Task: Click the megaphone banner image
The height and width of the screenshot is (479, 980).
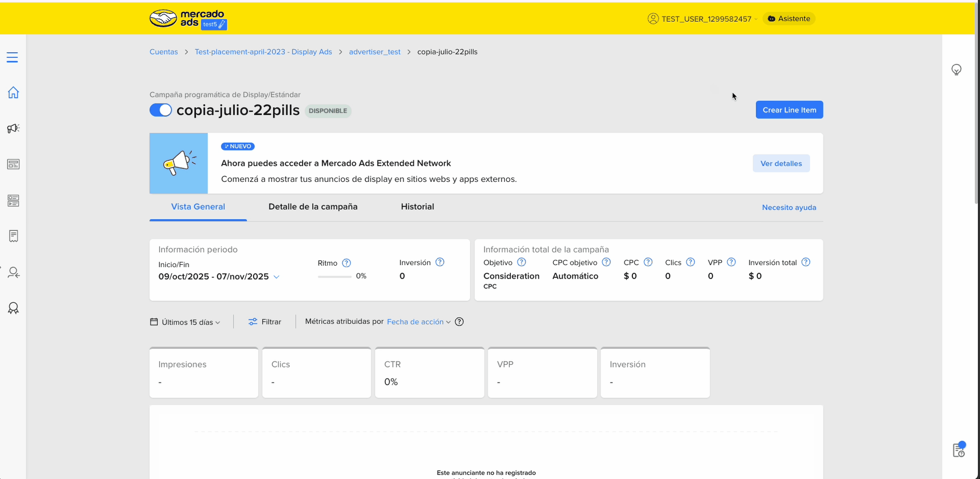Action: coord(179,163)
